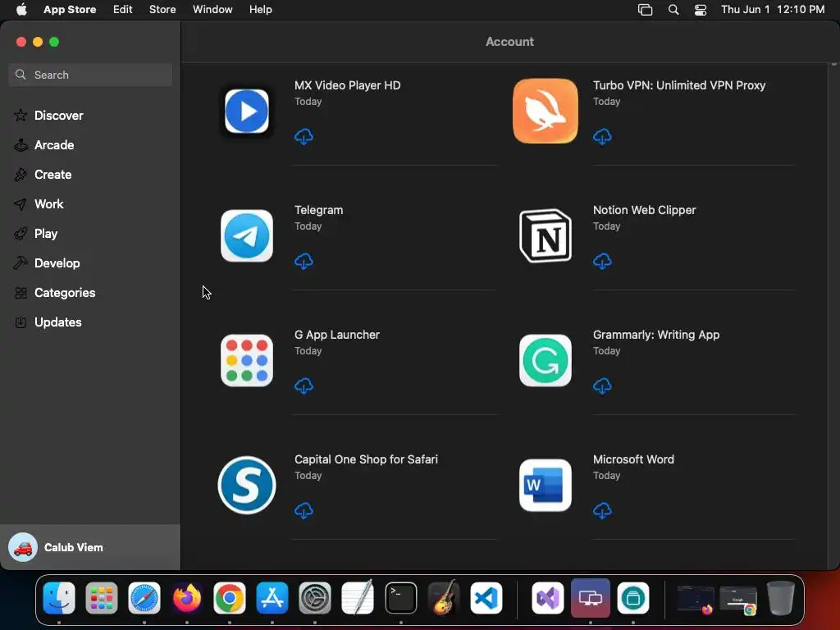Open the Capital One Shop app icon
The height and width of the screenshot is (630, 840).
(x=246, y=486)
